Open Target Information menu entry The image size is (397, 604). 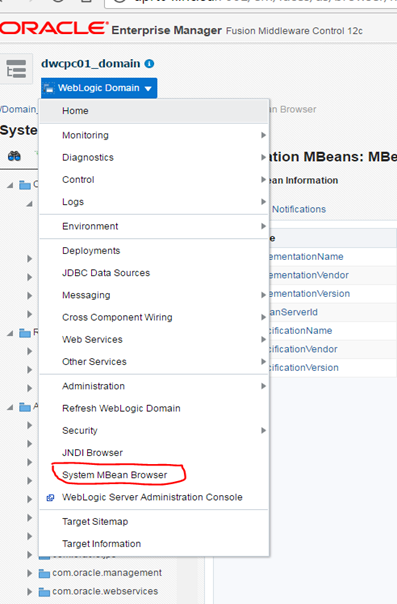(x=102, y=544)
